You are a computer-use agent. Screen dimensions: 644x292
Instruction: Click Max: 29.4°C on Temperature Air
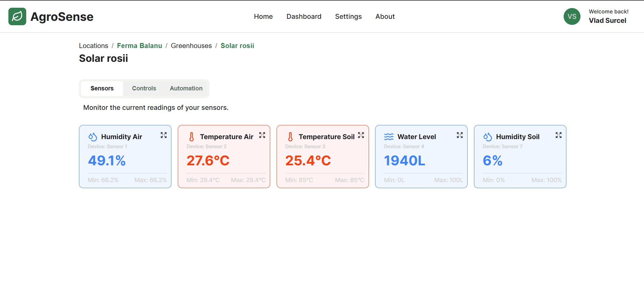point(248,180)
